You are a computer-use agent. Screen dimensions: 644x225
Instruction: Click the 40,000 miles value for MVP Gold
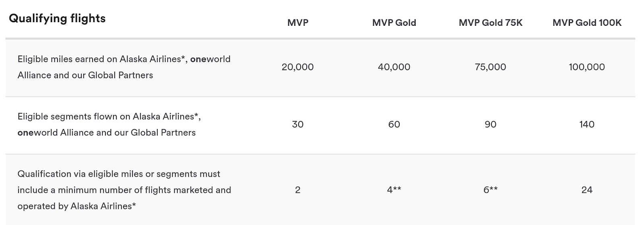[x=394, y=67]
